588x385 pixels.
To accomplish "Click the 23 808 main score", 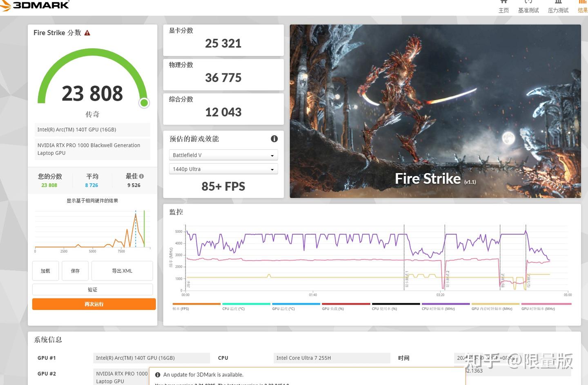I will pyautogui.click(x=92, y=93).
